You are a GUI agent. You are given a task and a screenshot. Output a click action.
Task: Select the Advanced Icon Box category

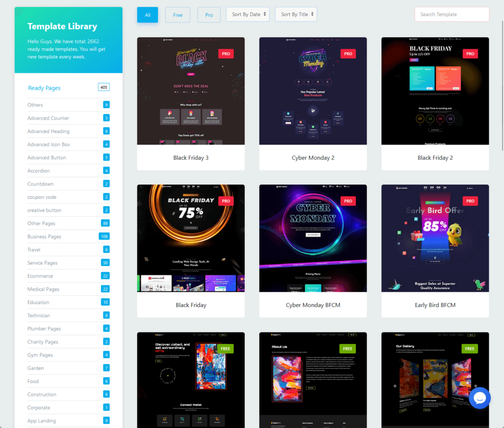pyautogui.click(x=68, y=145)
